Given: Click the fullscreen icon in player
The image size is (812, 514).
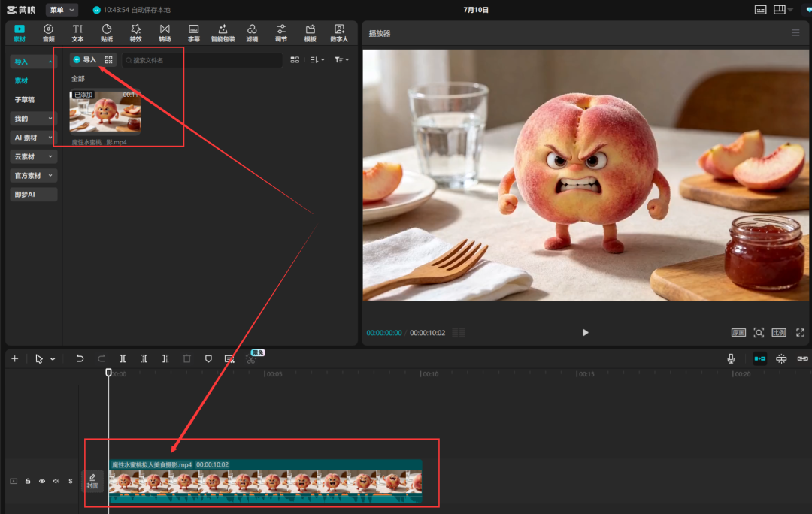Looking at the screenshot, I should click(800, 332).
